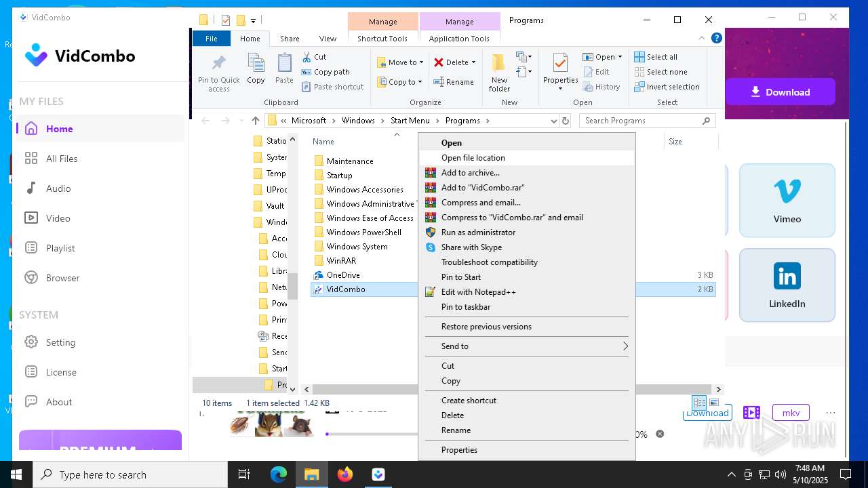Open Properties from the ribbon
Image resolution: width=868 pixels, height=488 pixels.
coord(560,73)
